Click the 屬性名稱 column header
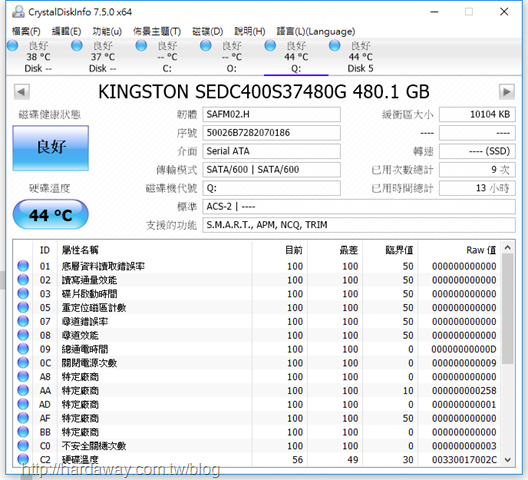Screen dimensions: 528x480 (155, 250)
